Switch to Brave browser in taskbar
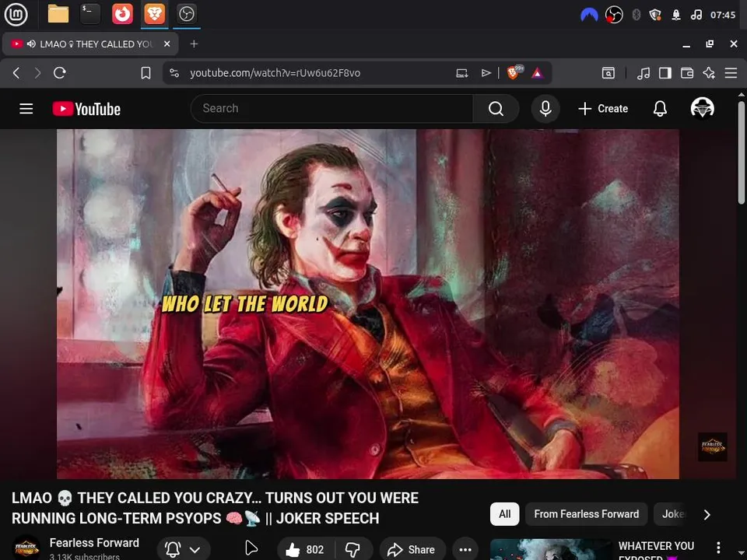This screenshot has width=747, height=560. pyautogui.click(x=154, y=14)
